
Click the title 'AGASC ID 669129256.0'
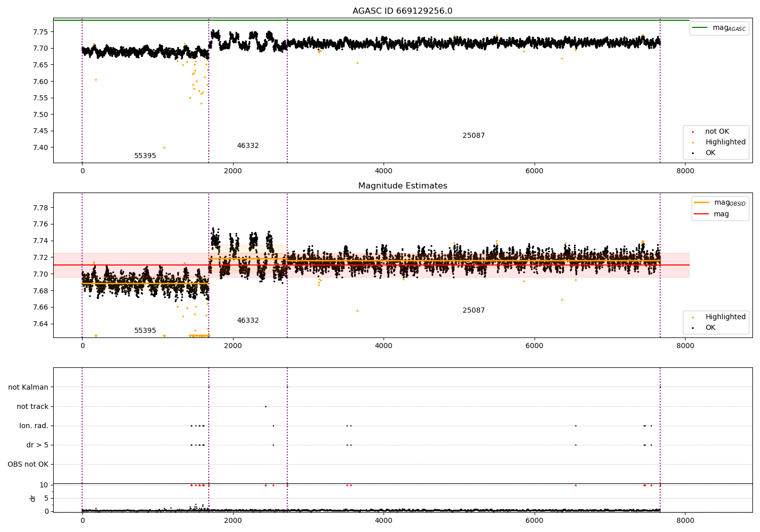click(402, 11)
